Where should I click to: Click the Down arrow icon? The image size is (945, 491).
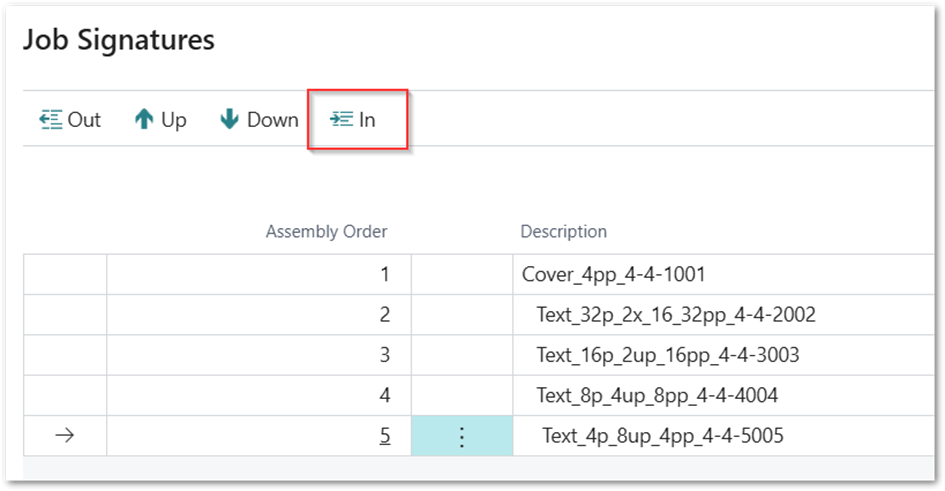click(230, 120)
